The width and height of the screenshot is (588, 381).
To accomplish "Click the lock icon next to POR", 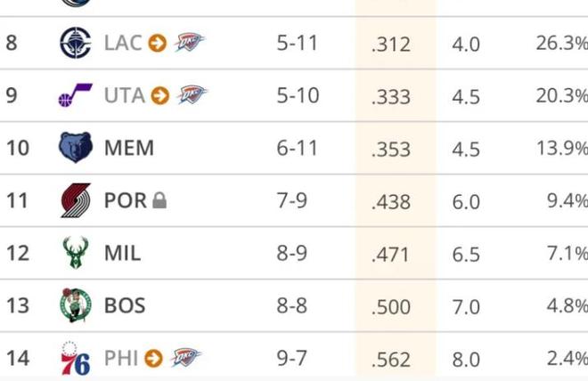I will [159, 201].
